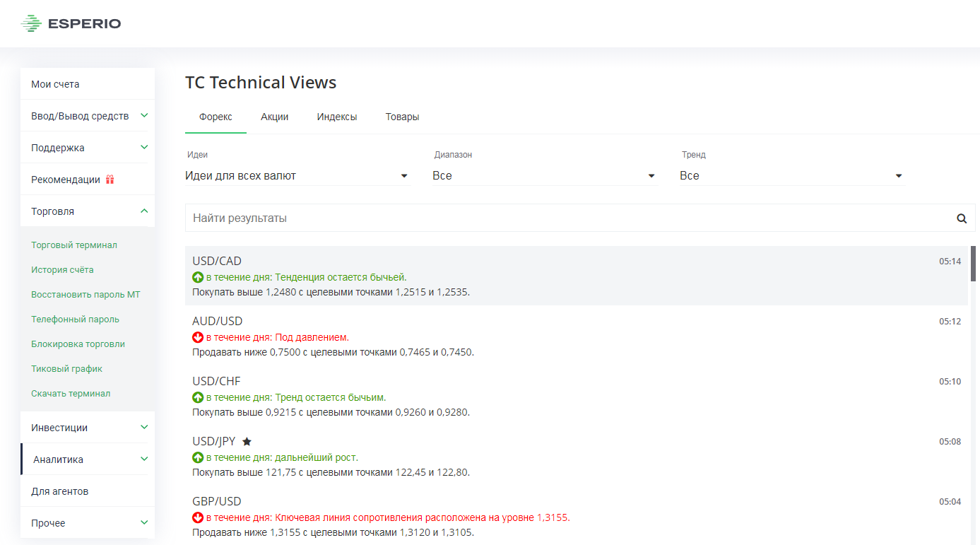Switch to the Товары tab

(x=402, y=117)
